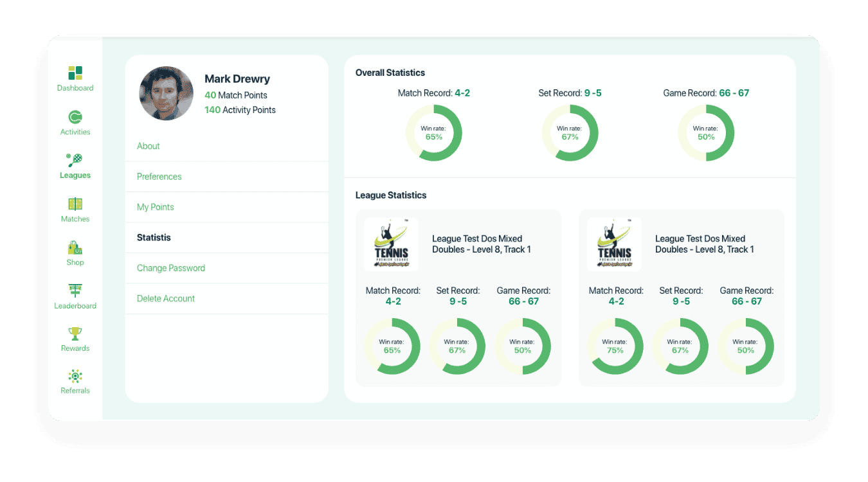This screenshot has height=482, width=868.
Task: Open the Dashboard sidebar icon
Action: [75, 73]
